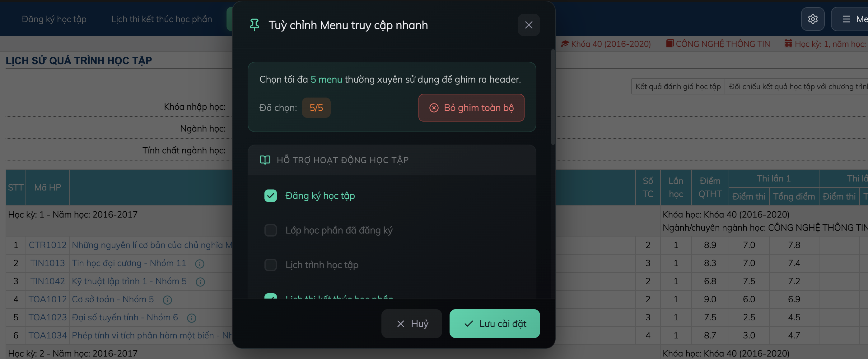The height and width of the screenshot is (359, 868).
Task: Click the pin icon in the dialog title
Action: [x=254, y=25]
